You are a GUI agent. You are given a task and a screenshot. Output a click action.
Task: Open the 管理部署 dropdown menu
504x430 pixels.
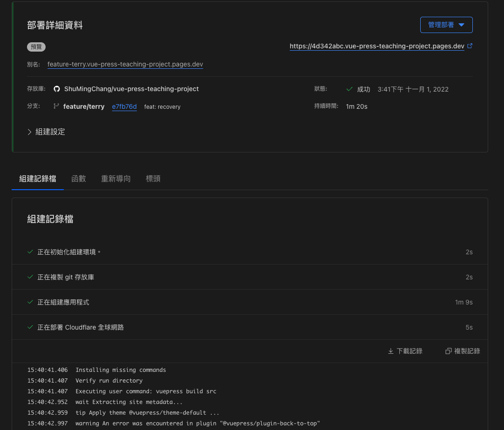point(446,25)
